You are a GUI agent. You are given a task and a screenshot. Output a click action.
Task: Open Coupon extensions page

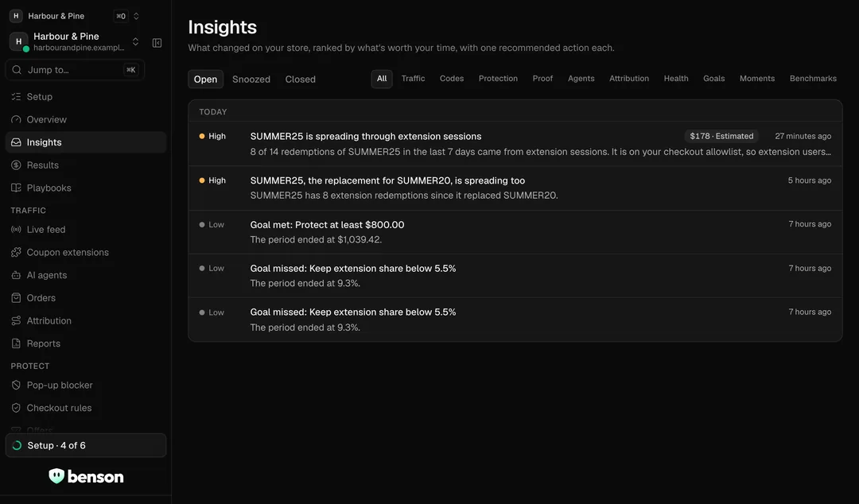pos(86,252)
